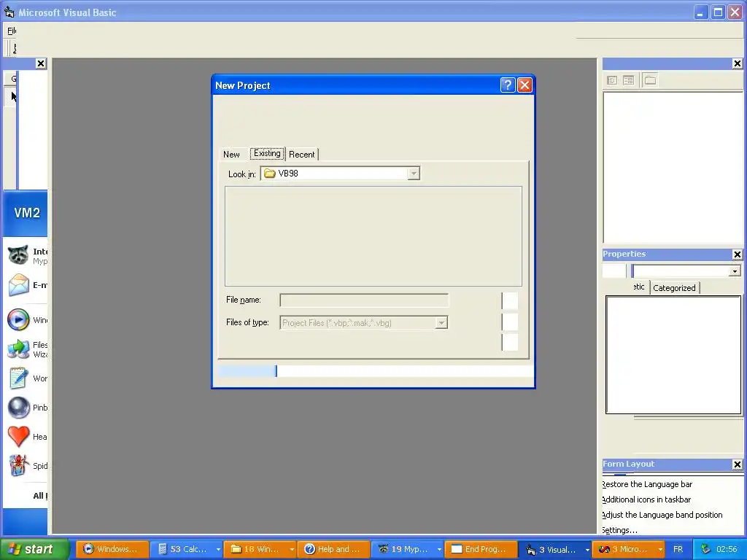Switch to End Program taskbar button
The height and width of the screenshot is (560, 747).
[x=481, y=549]
